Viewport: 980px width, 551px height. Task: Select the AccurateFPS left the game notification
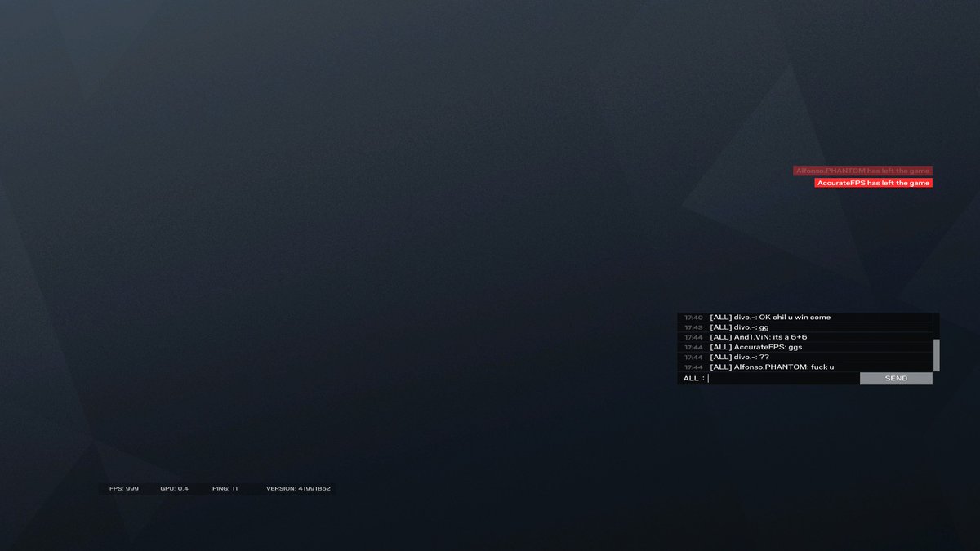[x=872, y=182]
